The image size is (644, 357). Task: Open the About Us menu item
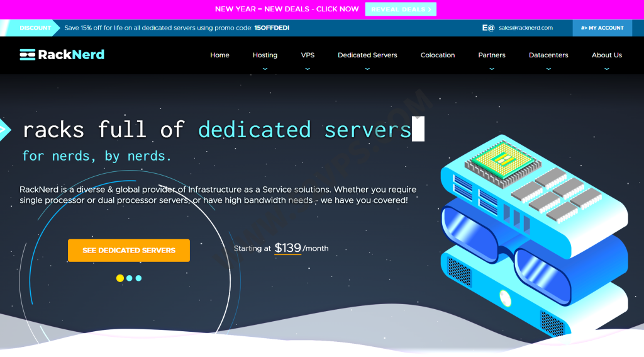(x=607, y=55)
